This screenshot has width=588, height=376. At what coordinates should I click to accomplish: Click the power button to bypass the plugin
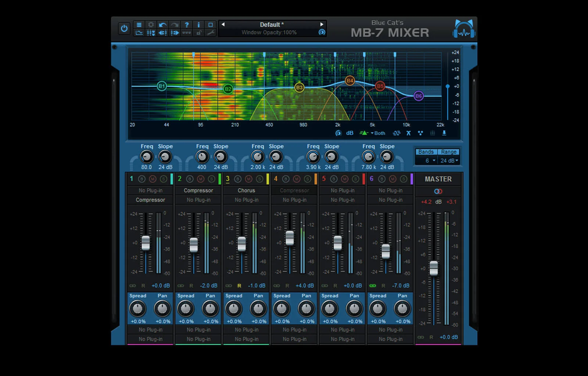[x=124, y=28]
